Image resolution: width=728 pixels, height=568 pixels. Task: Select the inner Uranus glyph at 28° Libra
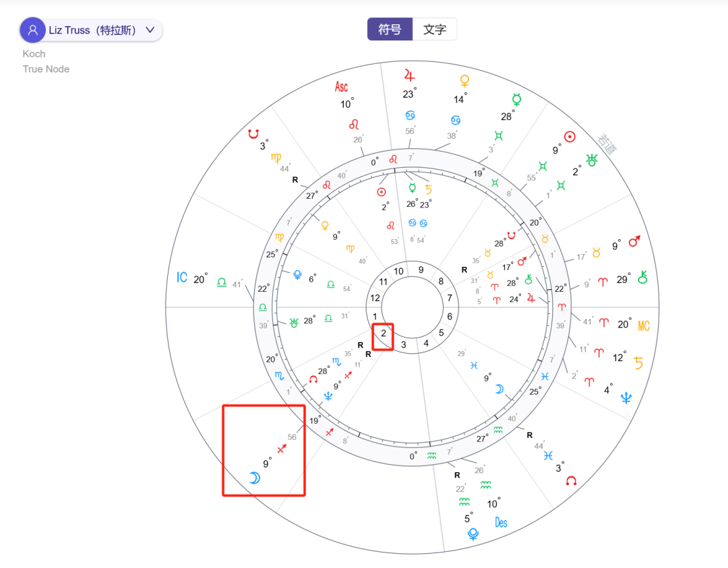(293, 323)
